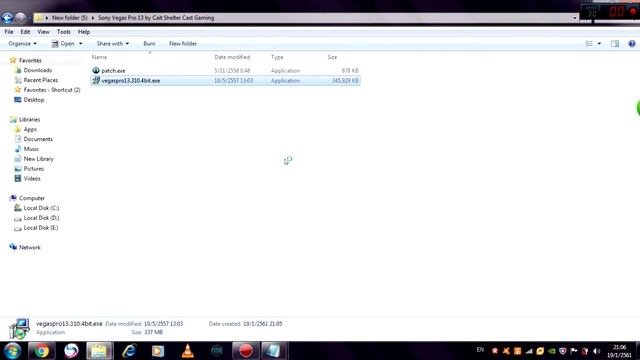Click the Action Center flag tray icon
This screenshot has height=360, width=640.
[574, 351]
